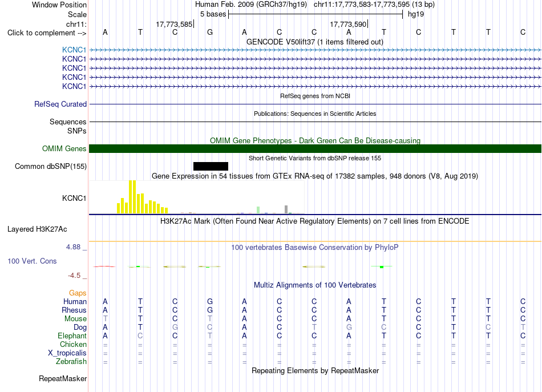Screen dimensions: 542x392
Task: Click the SNPs track label
Action: pyautogui.click(x=77, y=131)
